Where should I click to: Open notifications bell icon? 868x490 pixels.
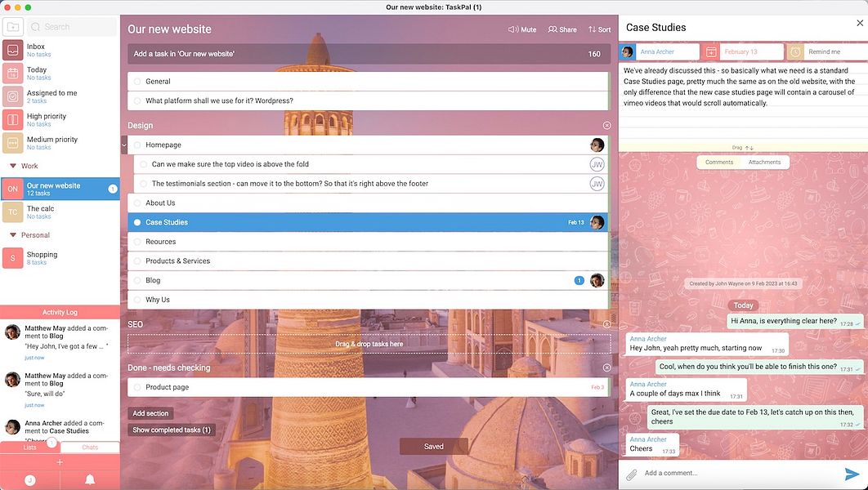pyautogui.click(x=90, y=479)
